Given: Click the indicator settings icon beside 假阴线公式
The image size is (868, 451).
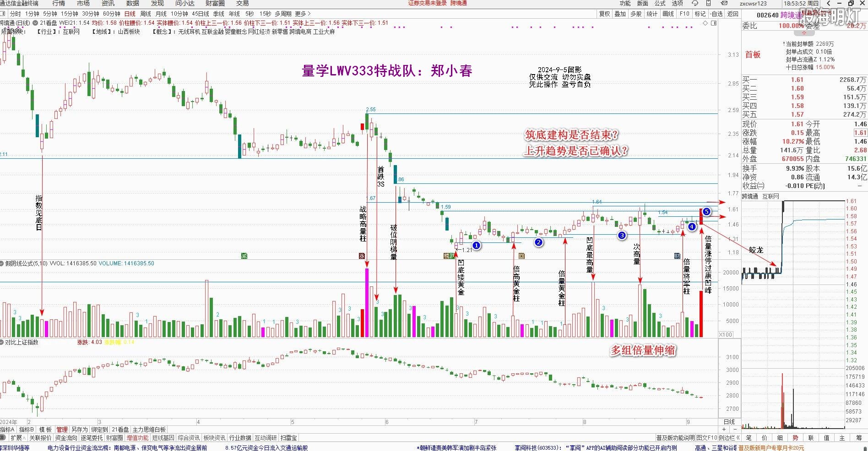Looking at the screenshot, I should 2,263.
